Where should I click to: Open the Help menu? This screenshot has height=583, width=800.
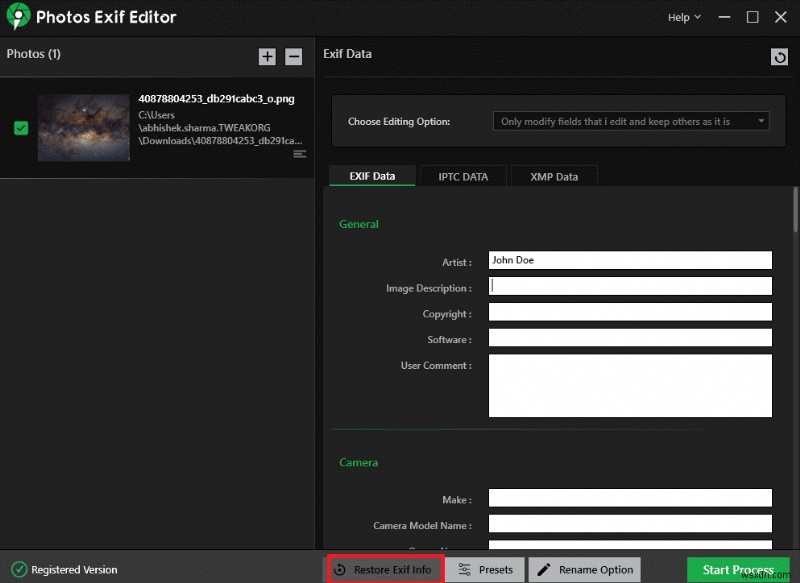683,17
